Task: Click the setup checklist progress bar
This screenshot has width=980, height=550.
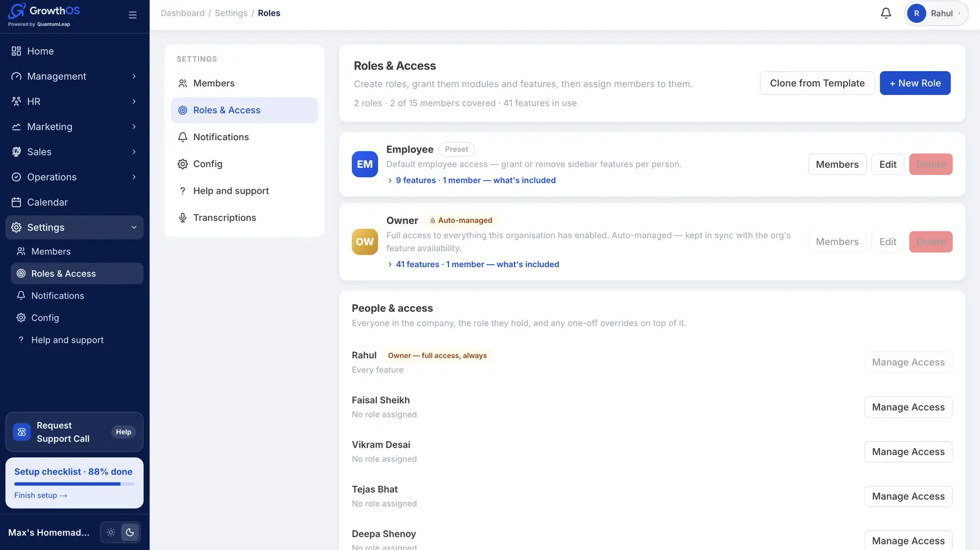Action: (x=74, y=484)
